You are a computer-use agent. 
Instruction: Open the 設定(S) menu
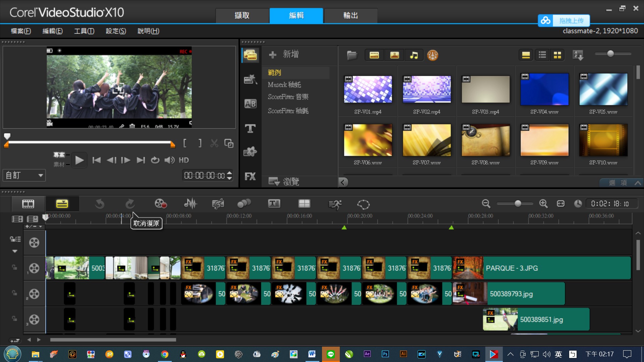(116, 31)
